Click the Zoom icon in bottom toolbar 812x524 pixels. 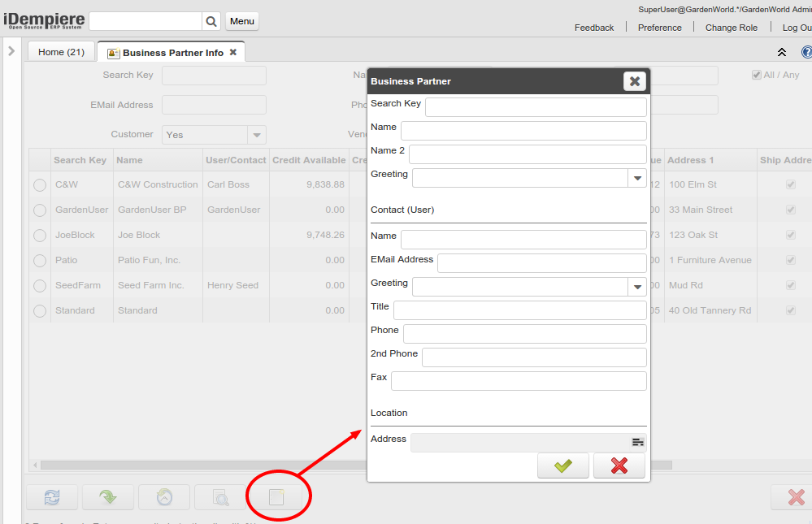click(x=220, y=497)
